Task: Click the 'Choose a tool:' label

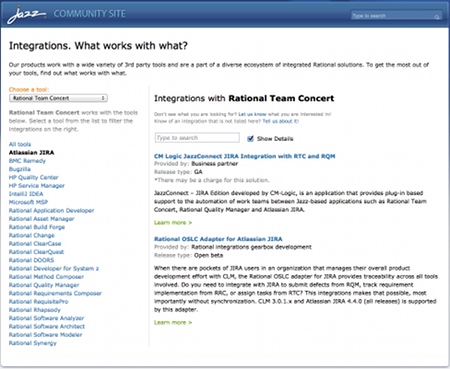Action: click(29, 89)
